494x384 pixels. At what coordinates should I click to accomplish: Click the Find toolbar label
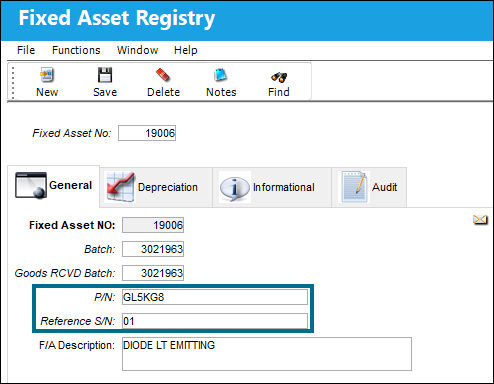[279, 92]
